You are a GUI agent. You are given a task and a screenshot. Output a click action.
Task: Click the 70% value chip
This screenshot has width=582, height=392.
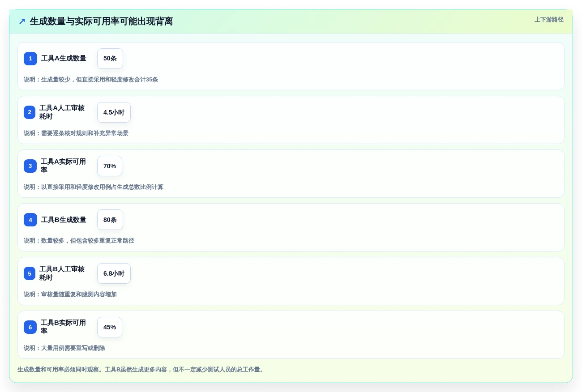pyautogui.click(x=110, y=166)
